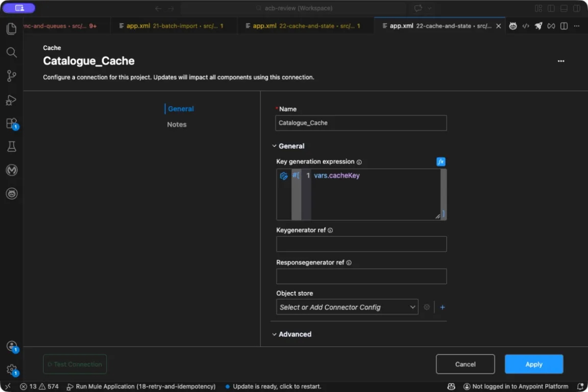This screenshot has height=392, width=588.
Task: Select the General side navigation item
Action: [x=181, y=109]
